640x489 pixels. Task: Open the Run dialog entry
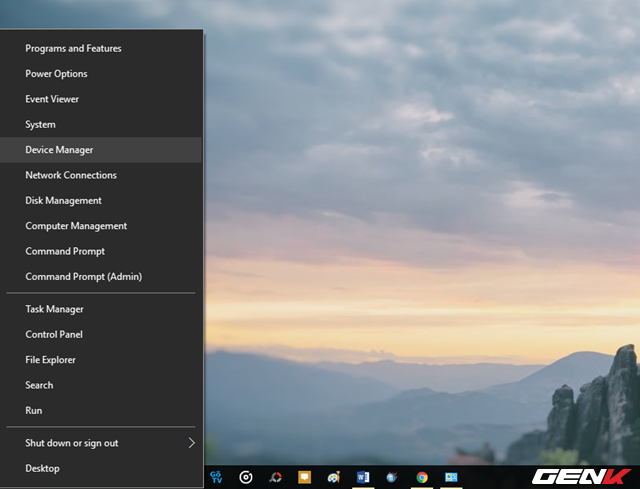pyautogui.click(x=101, y=410)
